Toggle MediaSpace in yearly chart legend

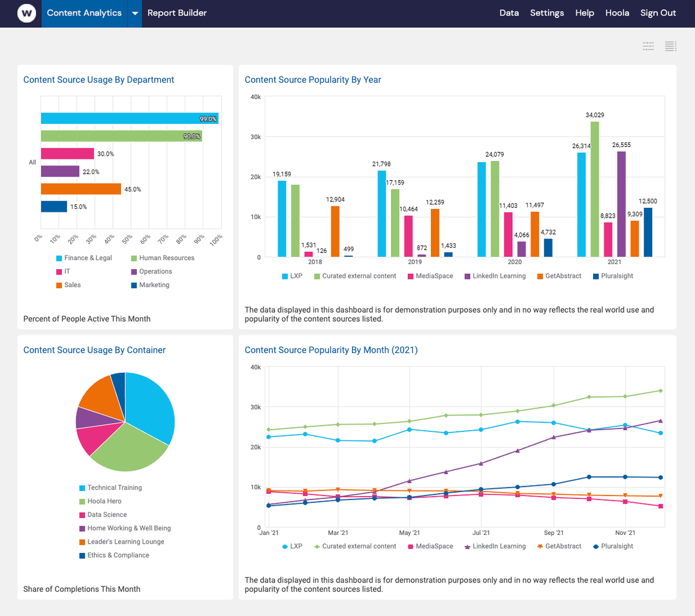430,276
